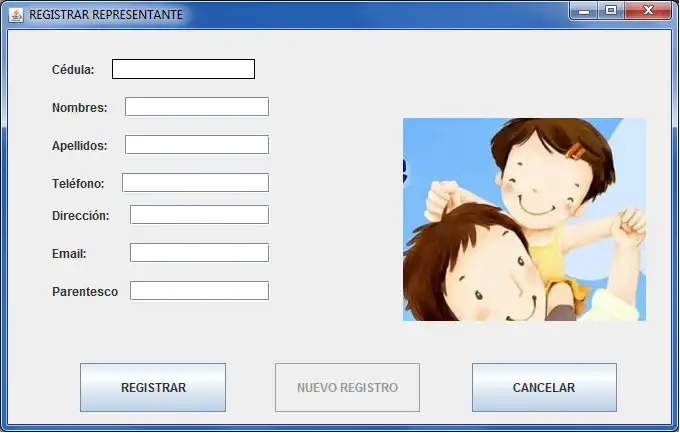
Task: Select the Apellidos text box
Action: [x=197, y=144]
